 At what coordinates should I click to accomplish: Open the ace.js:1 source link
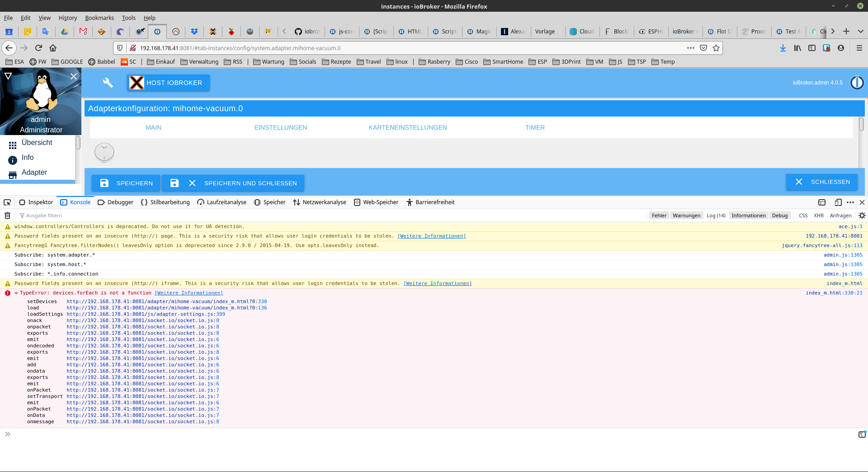(850, 227)
